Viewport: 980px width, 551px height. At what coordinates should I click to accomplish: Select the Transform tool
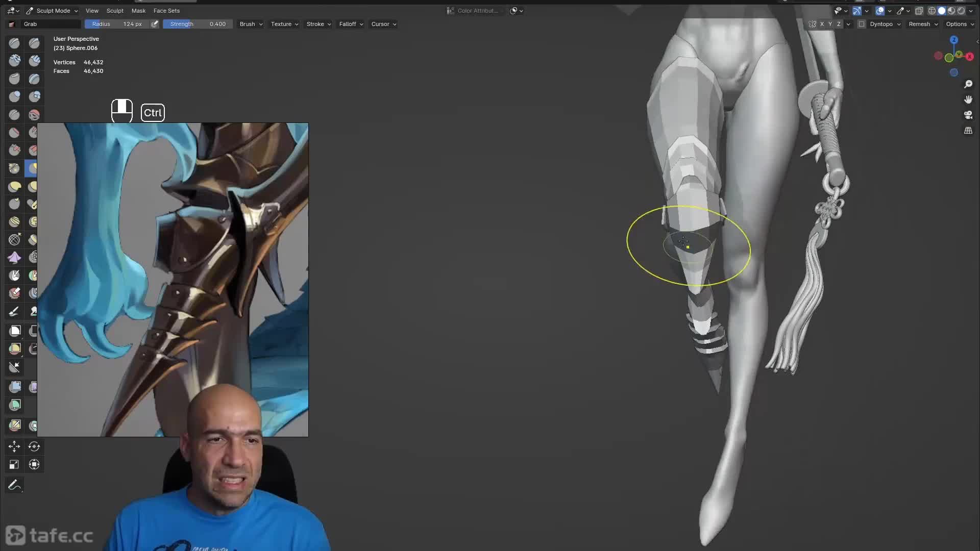pos(34,465)
